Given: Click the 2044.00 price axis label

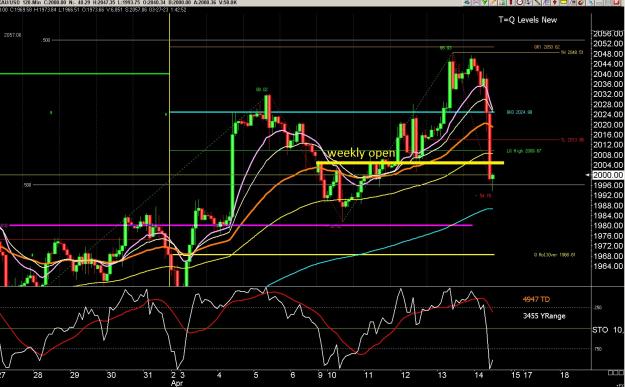Looking at the screenshot, I should pos(608,64).
